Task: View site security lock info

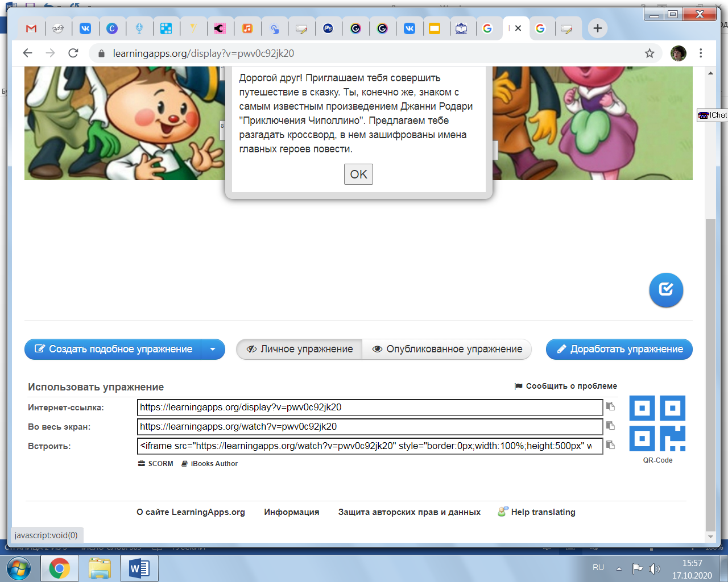Action: [x=101, y=53]
